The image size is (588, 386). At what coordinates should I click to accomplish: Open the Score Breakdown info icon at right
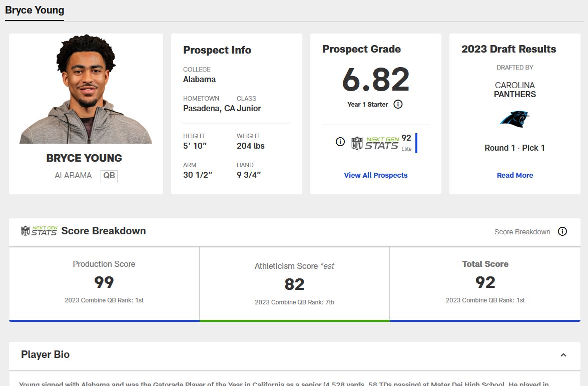point(562,231)
